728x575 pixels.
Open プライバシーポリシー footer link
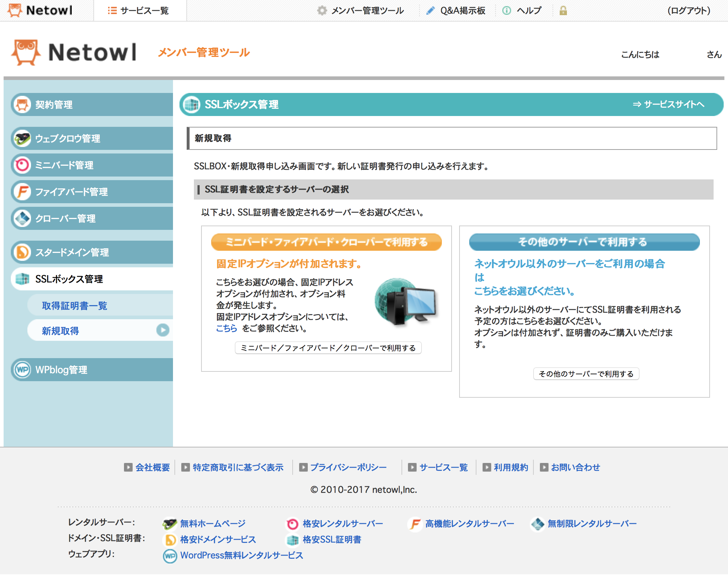tap(348, 467)
